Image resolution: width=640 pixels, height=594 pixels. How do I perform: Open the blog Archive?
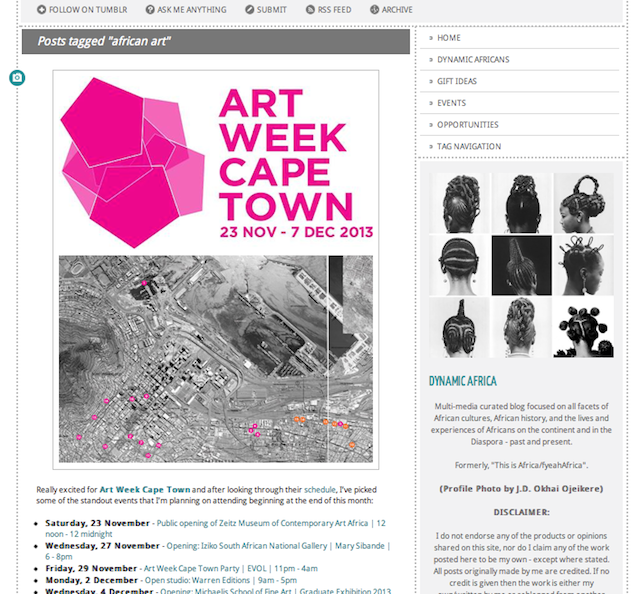[x=397, y=9]
